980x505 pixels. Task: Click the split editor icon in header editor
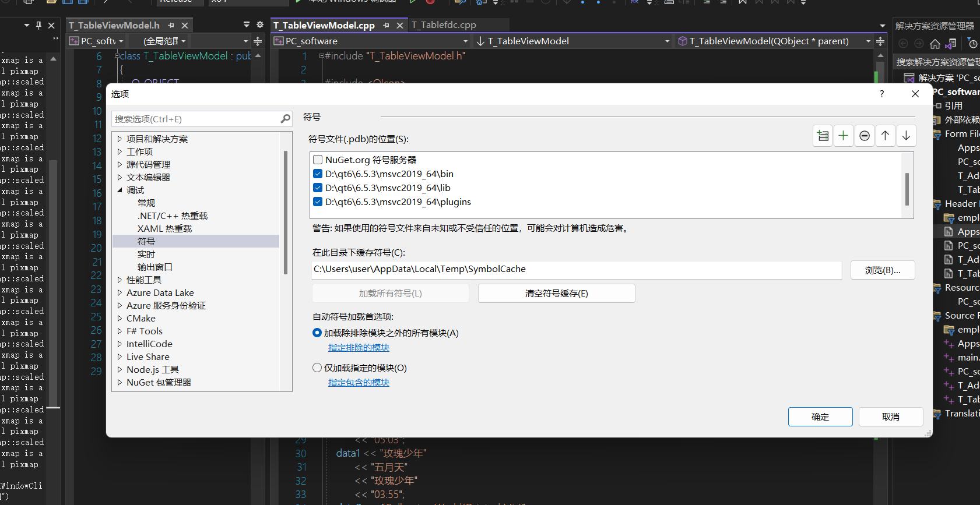[258, 41]
